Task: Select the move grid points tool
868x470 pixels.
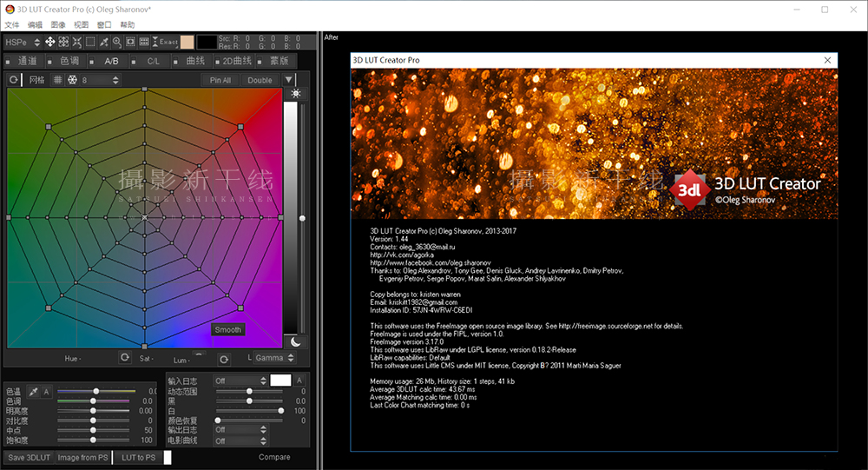Action: [x=49, y=42]
